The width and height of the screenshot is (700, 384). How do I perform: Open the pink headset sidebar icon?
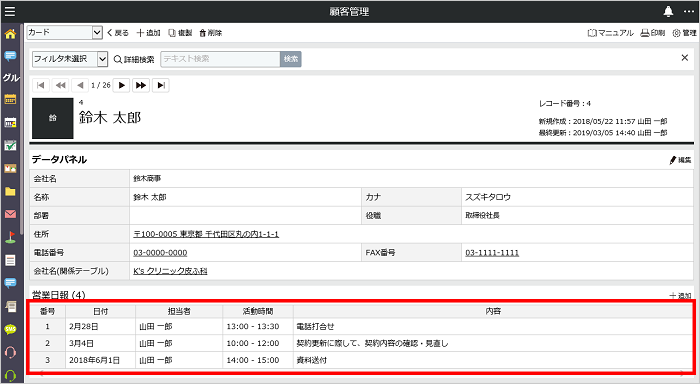[10, 352]
